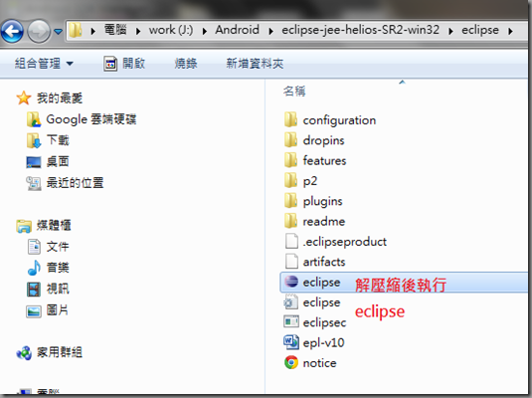Click the 桌面 desktop icon
This screenshot has width=532, height=398.
(x=34, y=162)
